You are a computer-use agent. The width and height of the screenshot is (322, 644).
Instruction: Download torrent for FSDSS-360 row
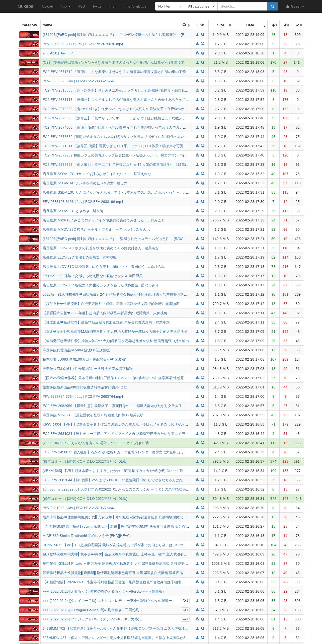tap(197, 276)
